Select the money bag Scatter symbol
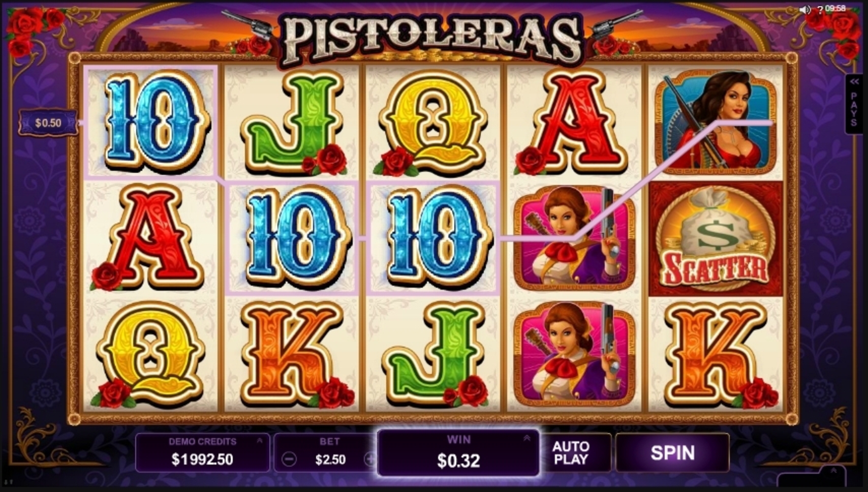The height and width of the screenshot is (492, 868). (x=716, y=239)
